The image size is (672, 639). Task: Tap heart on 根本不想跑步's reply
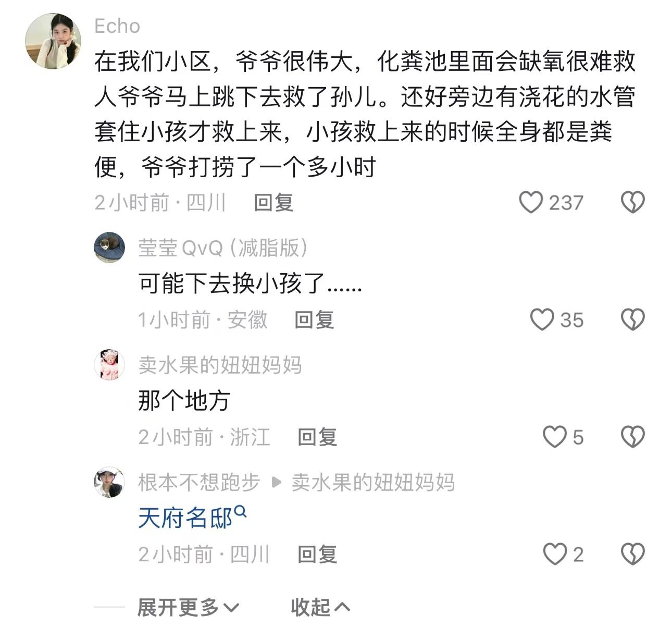[554, 554]
